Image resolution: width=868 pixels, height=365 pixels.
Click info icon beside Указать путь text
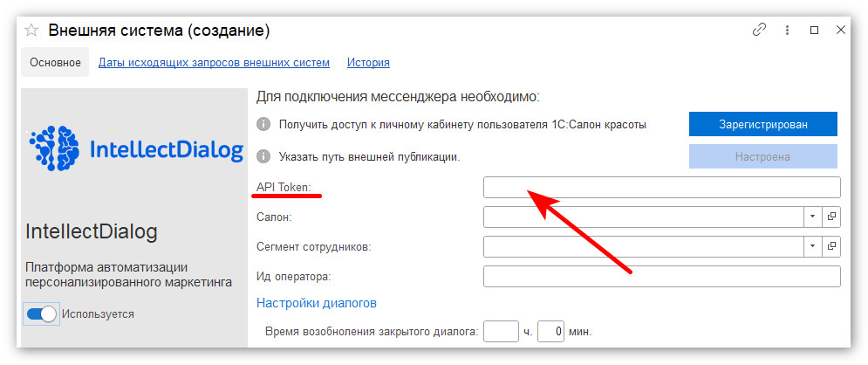(x=263, y=157)
